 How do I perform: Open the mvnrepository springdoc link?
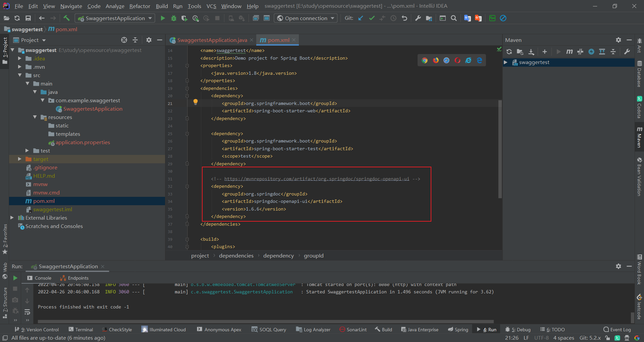point(317,179)
